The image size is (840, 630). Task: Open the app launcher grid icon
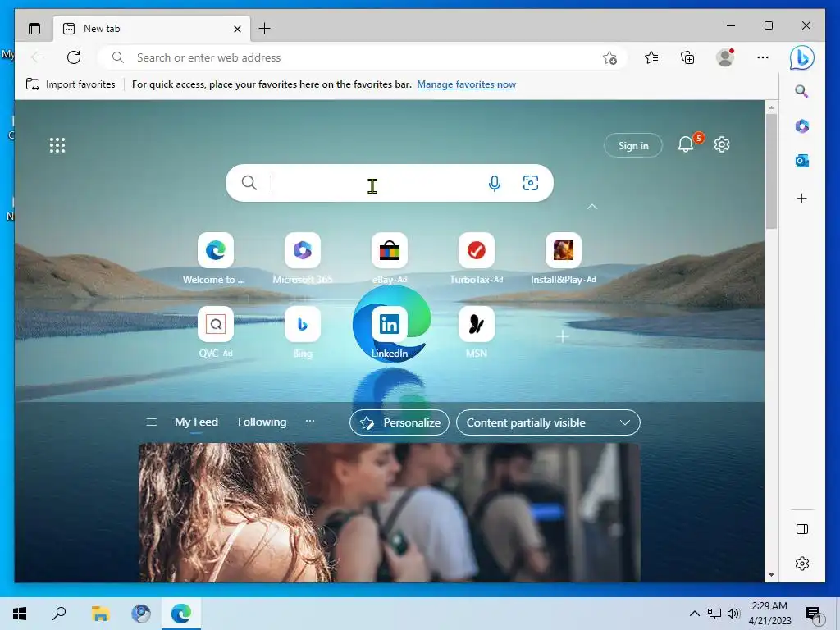point(57,145)
